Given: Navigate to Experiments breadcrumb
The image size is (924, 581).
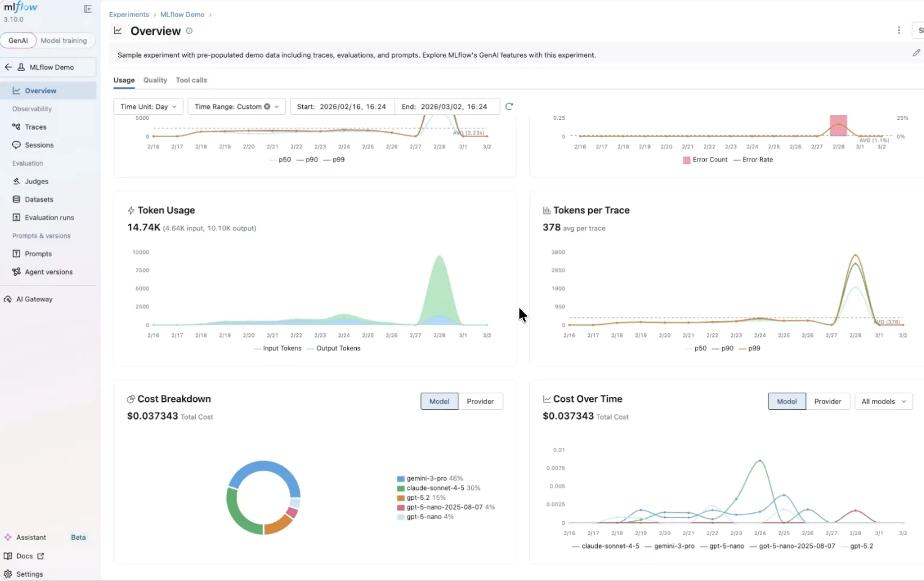Looking at the screenshot, I should 129,15.
